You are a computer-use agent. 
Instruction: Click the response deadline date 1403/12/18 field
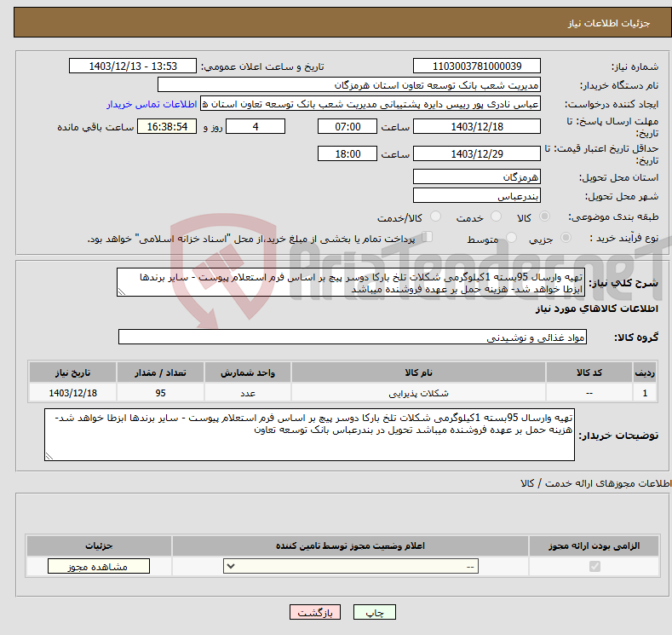click(x=477, y=126)
